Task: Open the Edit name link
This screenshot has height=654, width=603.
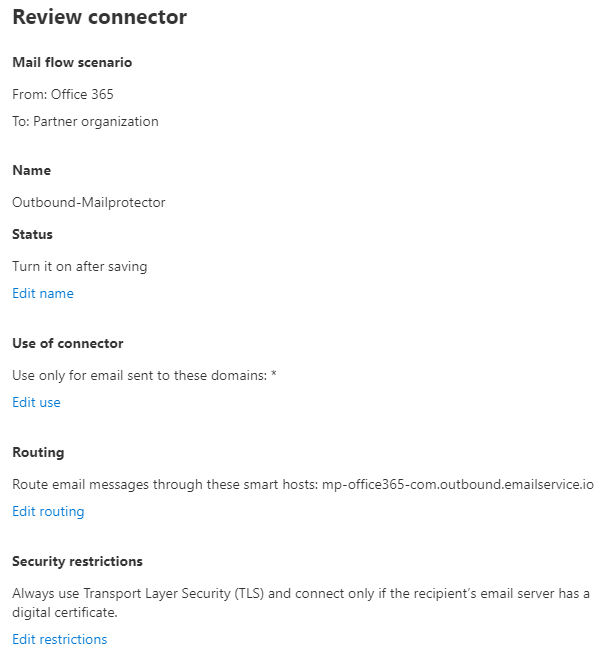Action: pyautogui.click(x=43, y=293)
